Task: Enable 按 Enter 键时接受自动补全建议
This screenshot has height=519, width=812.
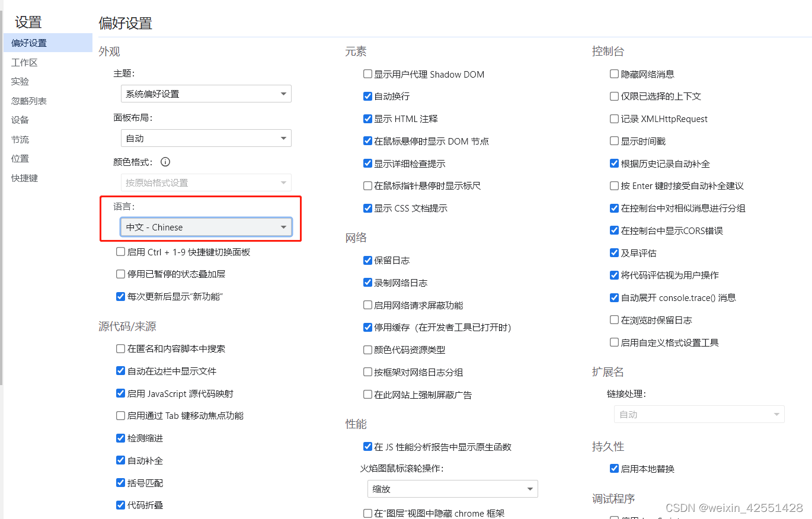Action: pyautogui.click(x=614, y=185)
